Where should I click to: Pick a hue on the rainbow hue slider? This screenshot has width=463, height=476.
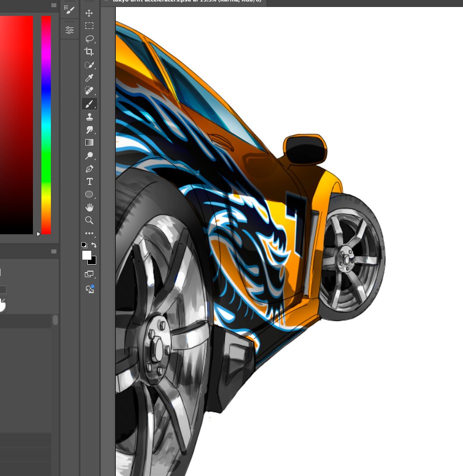(x=46, y=125)
